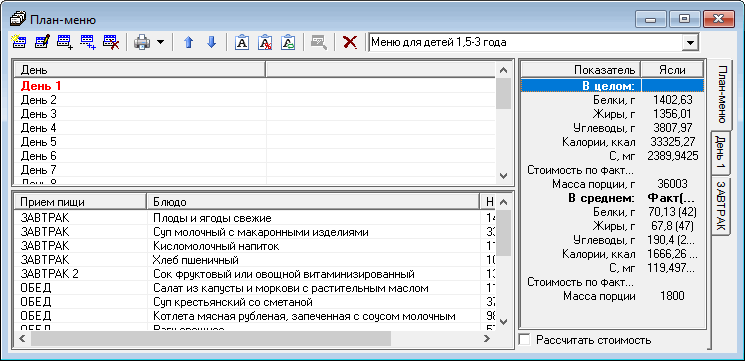Viewport: 745px width, 361px height.
Task: Select the highlighted 'В целом:' row
Action: 612,86
